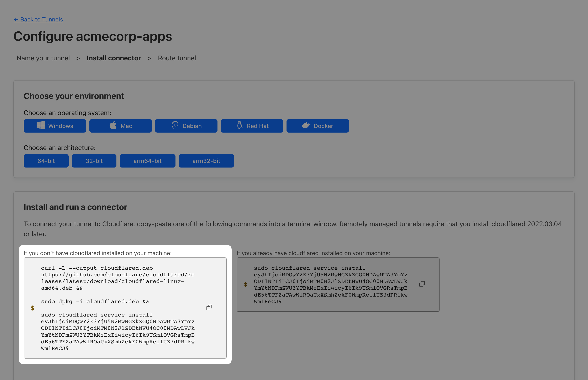Click the 'don't have cloudflared installed' label
588x380 pixels.
click(x=98, y=253)
